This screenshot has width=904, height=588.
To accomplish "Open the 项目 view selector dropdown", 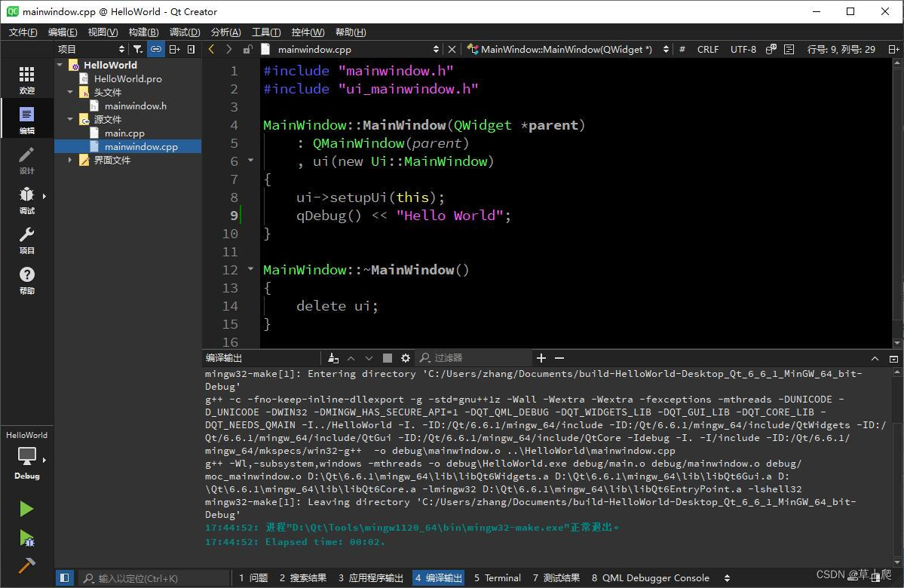I will pos(91,49).
